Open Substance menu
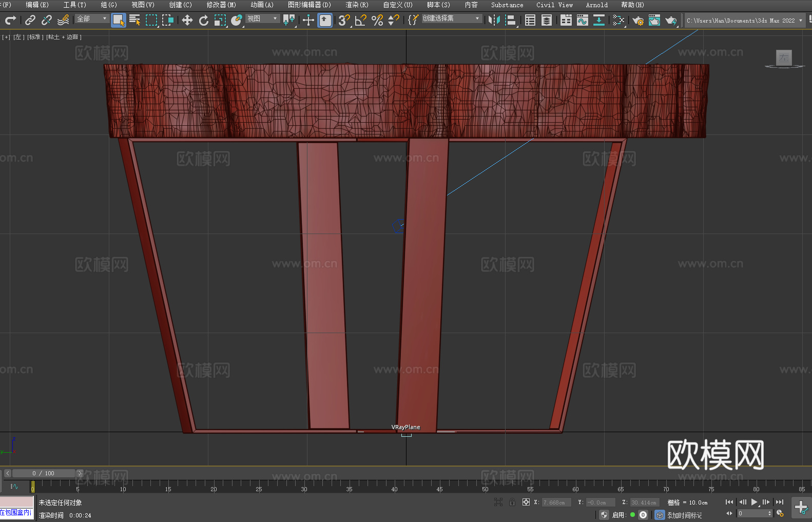The image size is (812, 522). point(507,5)
